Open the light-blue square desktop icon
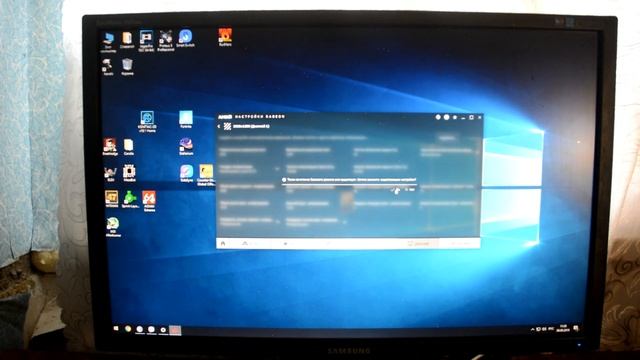 click(x=186, y=120)
